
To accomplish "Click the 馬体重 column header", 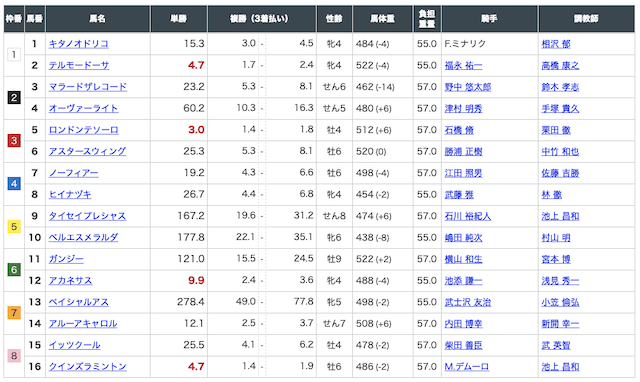I will tap(383, 19).
